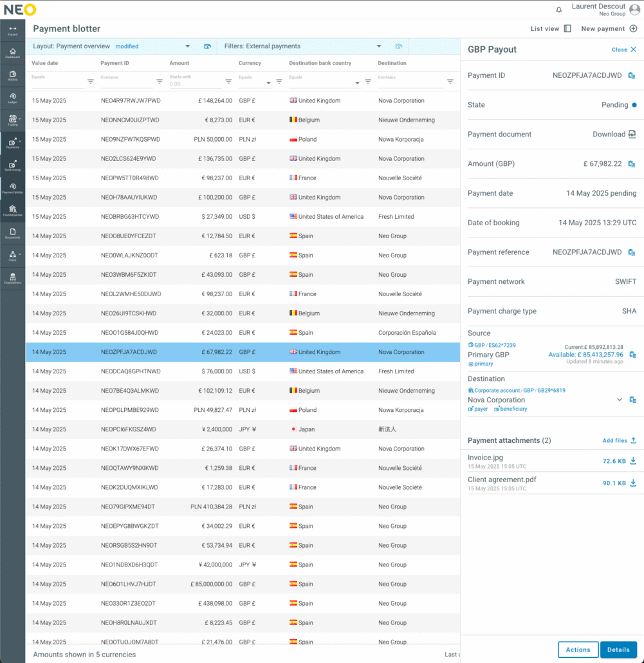Click the notification bell icon

coord(558,10)
